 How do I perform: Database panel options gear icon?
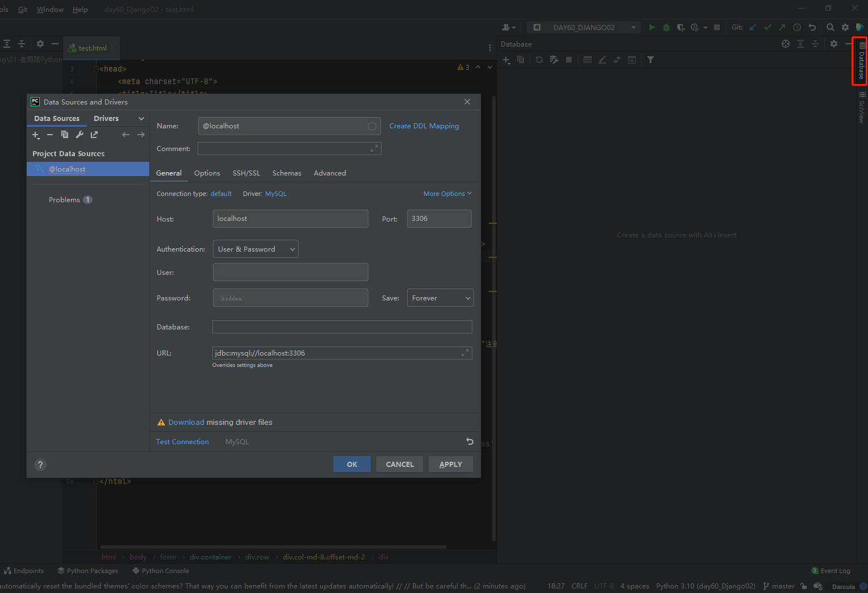click(834, 44)
